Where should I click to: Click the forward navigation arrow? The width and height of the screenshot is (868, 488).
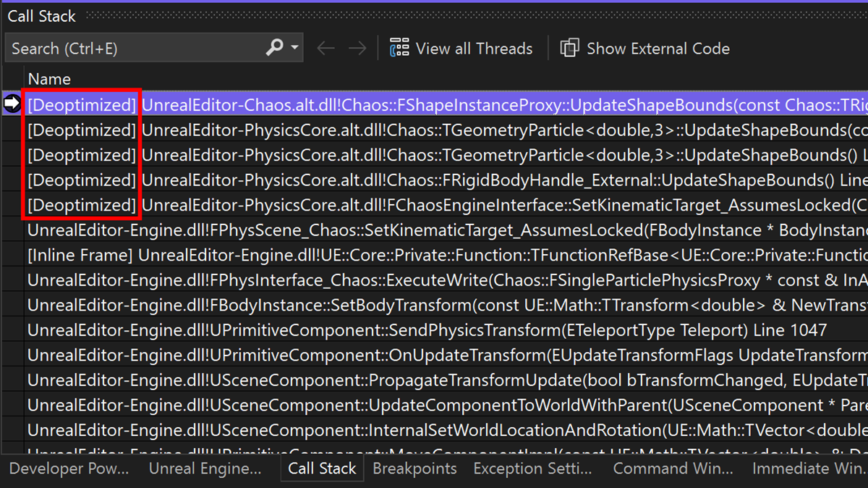coord(357,48)
